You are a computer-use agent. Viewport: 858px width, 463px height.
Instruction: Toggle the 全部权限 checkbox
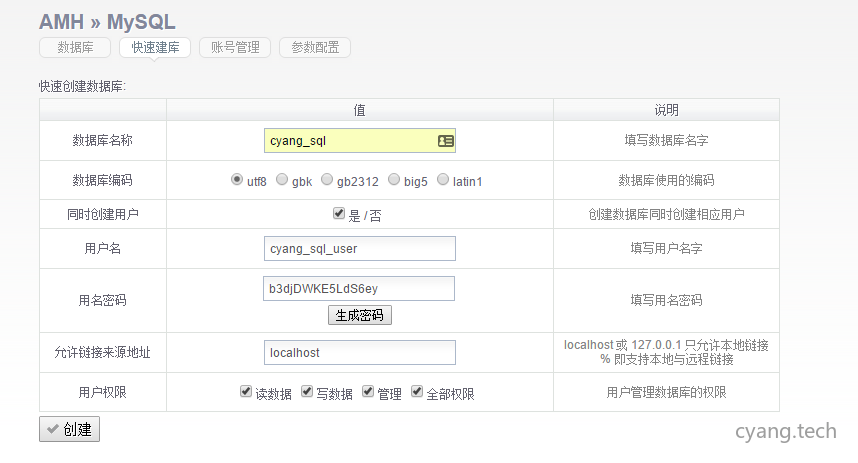[417, 392]
